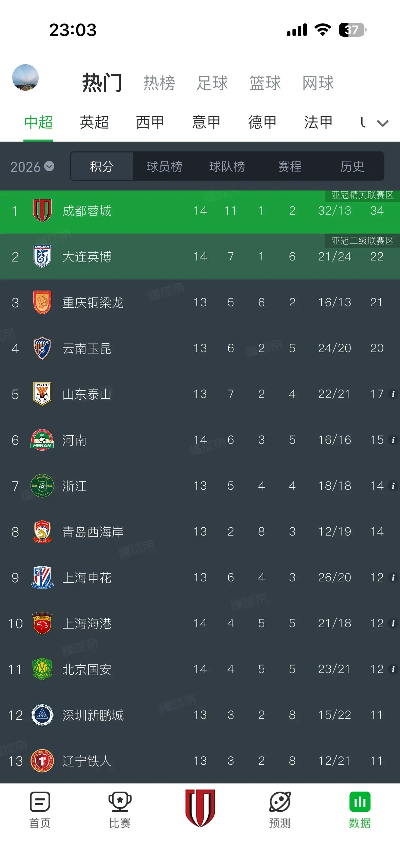Select the 英超 league tab

(x=94, y=122)
